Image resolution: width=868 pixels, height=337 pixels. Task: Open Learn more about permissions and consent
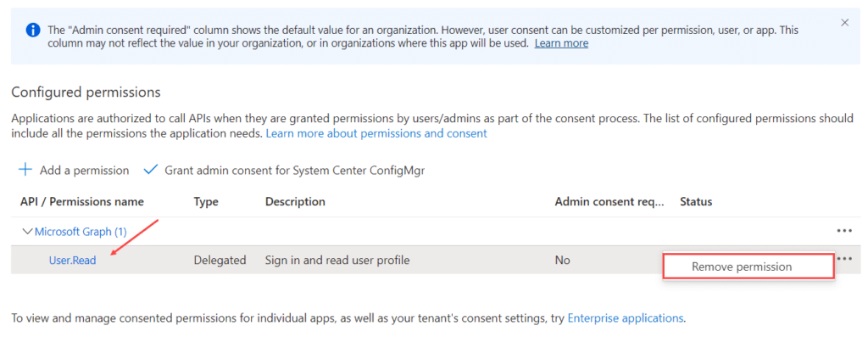coord(376,133)
